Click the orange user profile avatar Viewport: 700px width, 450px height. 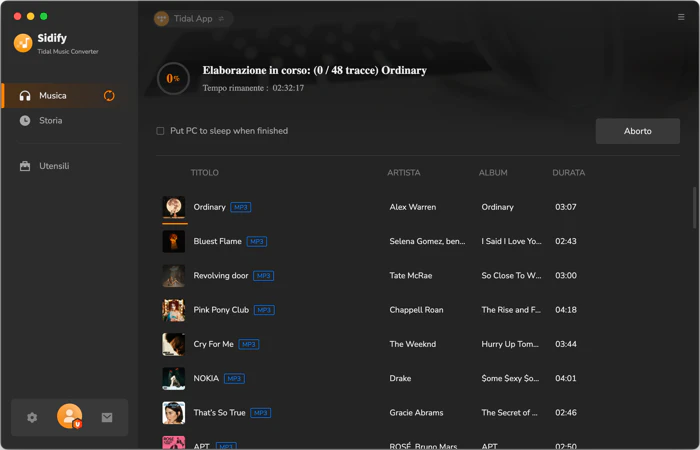[x=69, y=416]
